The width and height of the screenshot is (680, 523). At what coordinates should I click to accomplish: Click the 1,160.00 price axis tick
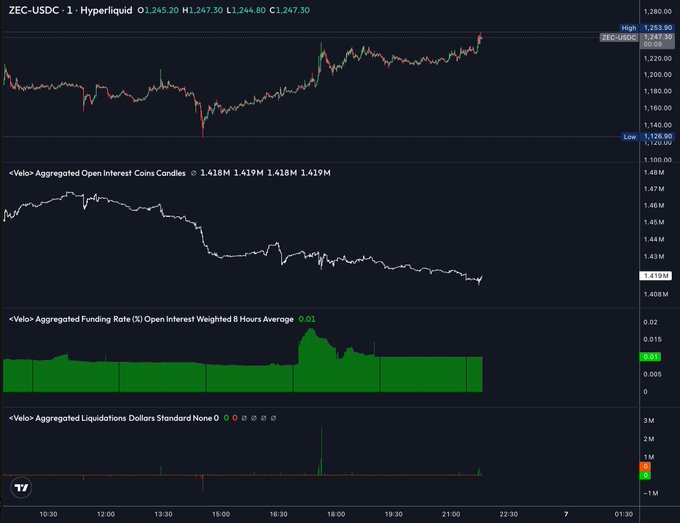coord(657,108)
